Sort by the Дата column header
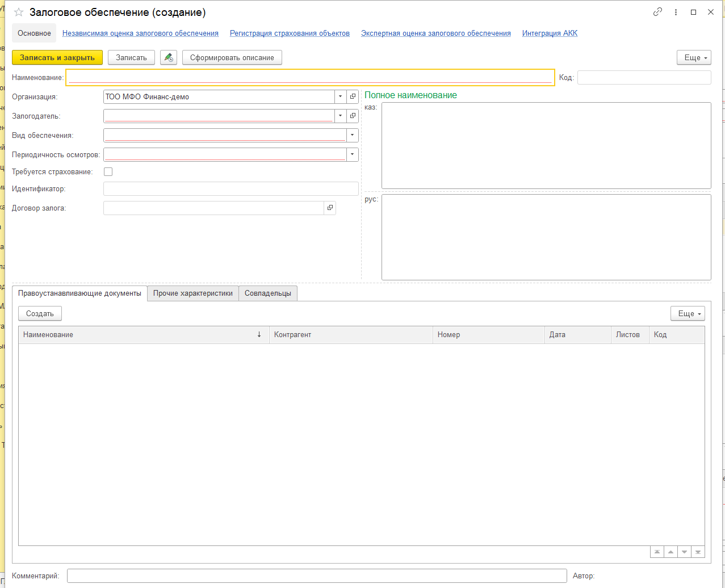 (x=578, y=334)
